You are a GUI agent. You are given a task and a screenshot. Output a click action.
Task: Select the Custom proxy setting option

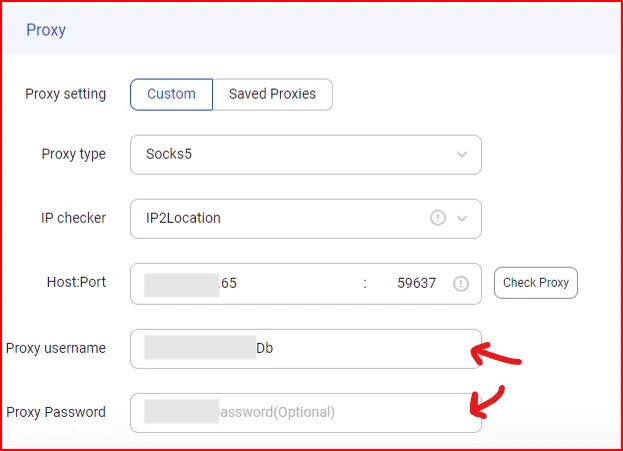[x=171, y=94]
